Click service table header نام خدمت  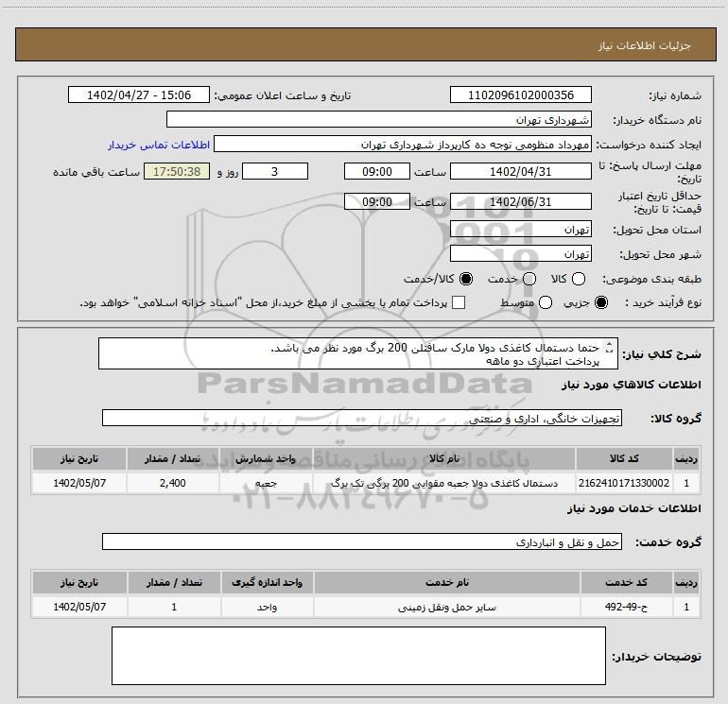(446, 582)
